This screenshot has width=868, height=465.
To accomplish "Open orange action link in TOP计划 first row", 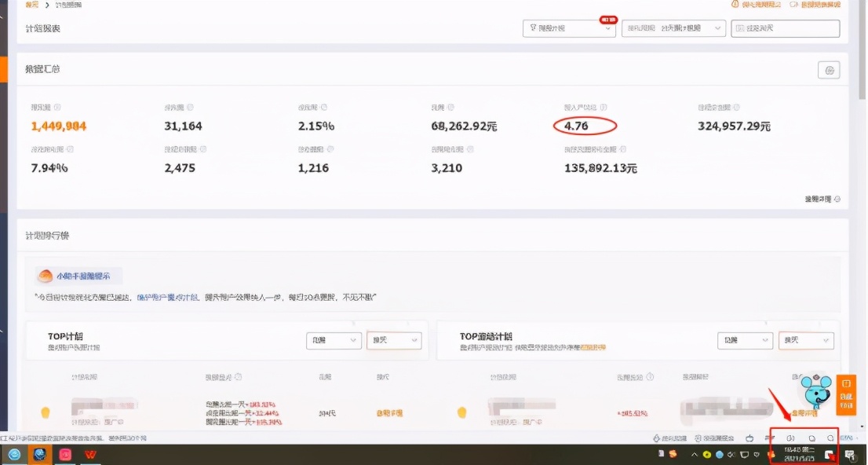I will tap(390, 413).
